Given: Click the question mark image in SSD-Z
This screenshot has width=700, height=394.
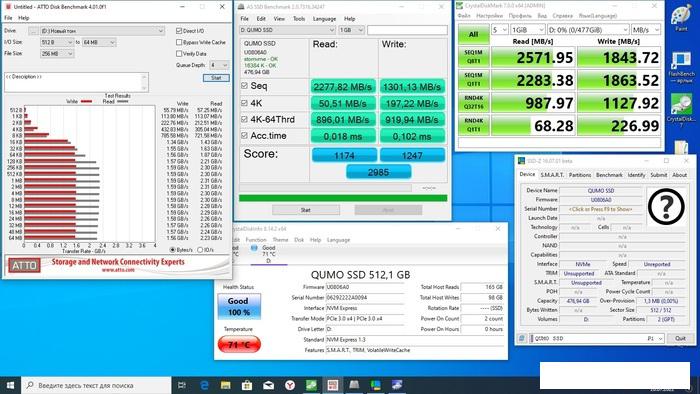Looking at the screenshot, I should (x=666, y=206).
